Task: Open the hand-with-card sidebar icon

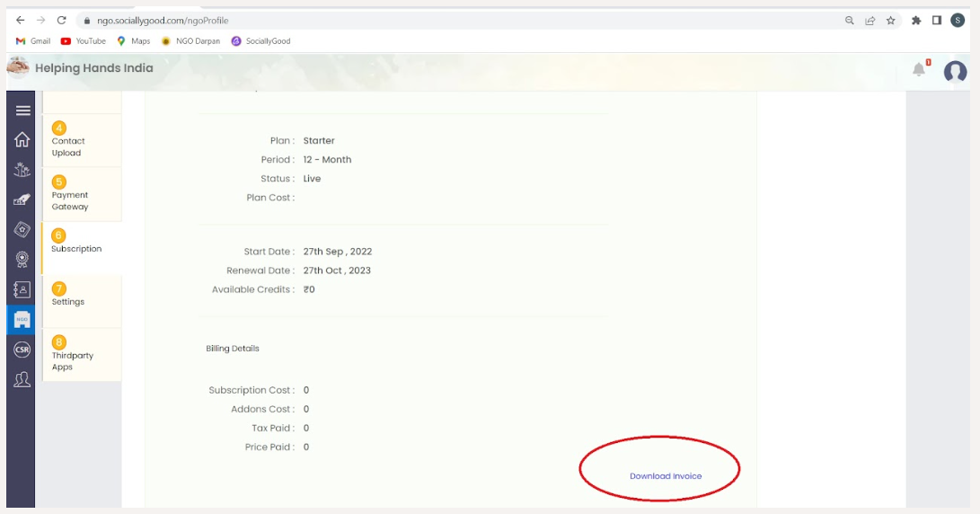Action: (22, 199)
